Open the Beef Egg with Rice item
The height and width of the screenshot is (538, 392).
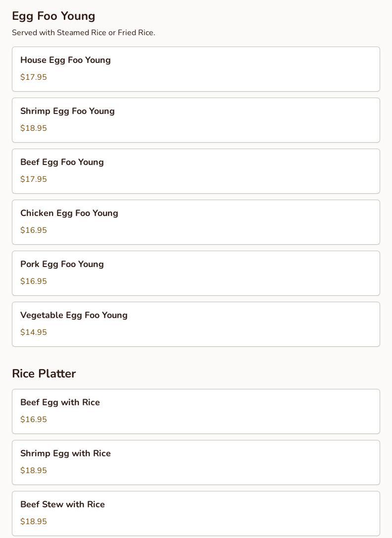(196, 411)
